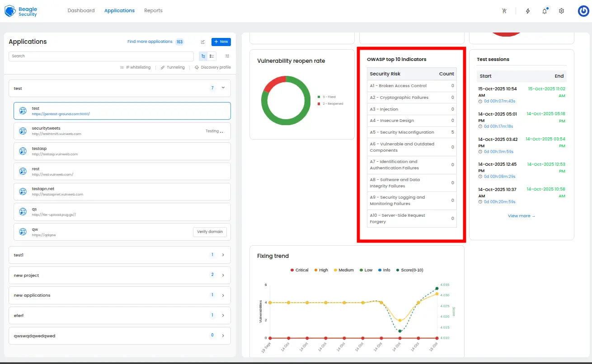Open the export applications icon beside New
Screen dimensions: 592x364
[202, 42]
